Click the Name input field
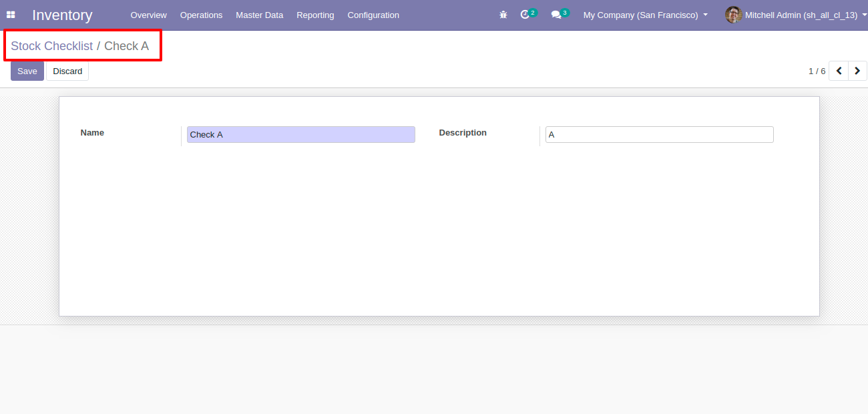 click(x=301, y=134)
